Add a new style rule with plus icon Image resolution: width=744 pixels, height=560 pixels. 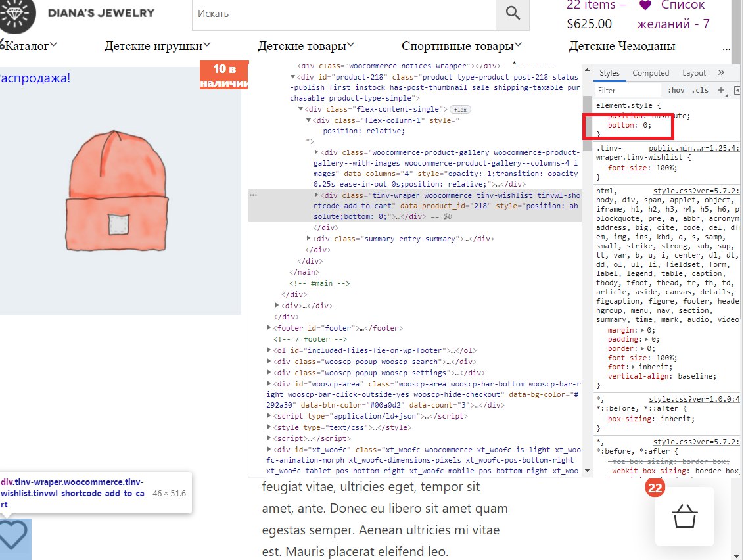pos(721,90)
